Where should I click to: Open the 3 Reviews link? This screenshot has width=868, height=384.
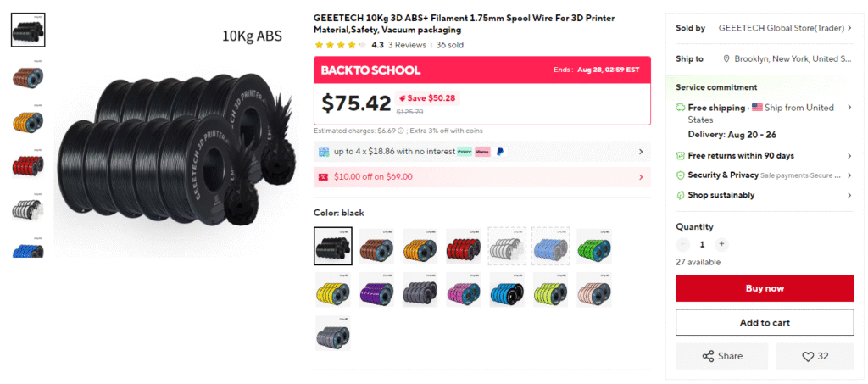[407, 45]
